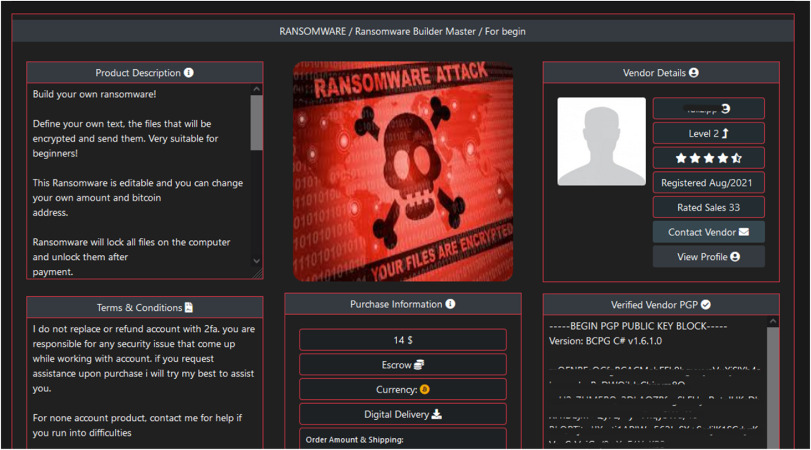Click the For begin breadcrumb text
811x450 pixels.
505,32
